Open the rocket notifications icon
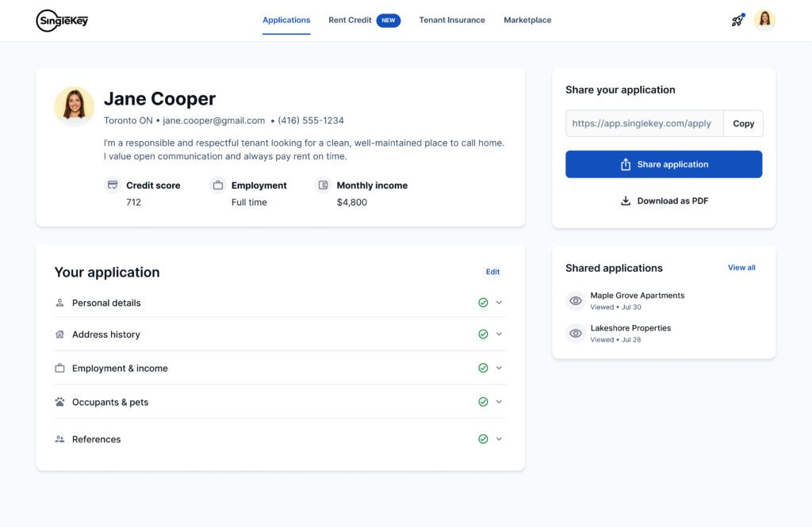 [x=737, y=20]
